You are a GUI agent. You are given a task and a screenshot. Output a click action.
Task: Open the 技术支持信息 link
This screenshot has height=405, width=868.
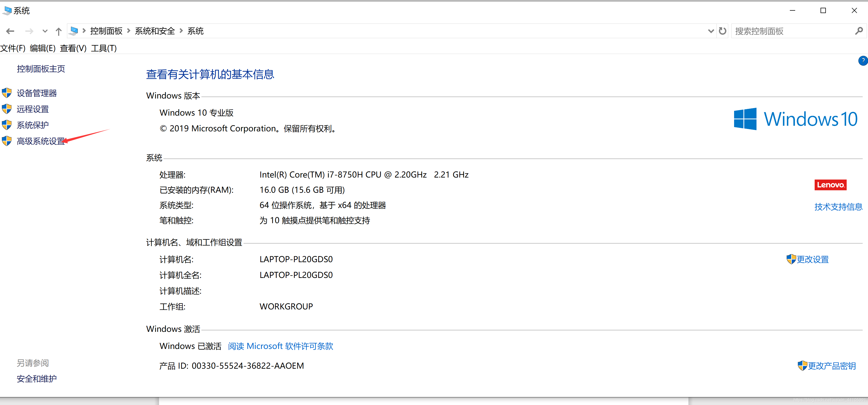pyautogui.click(x=838, y=207)
